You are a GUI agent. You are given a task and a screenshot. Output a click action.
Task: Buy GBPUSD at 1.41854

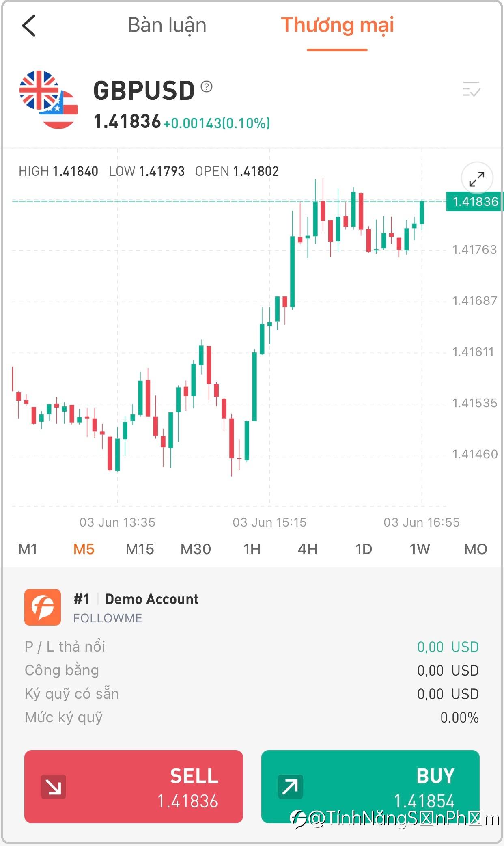pyautogui.click(x=370, y=787)
